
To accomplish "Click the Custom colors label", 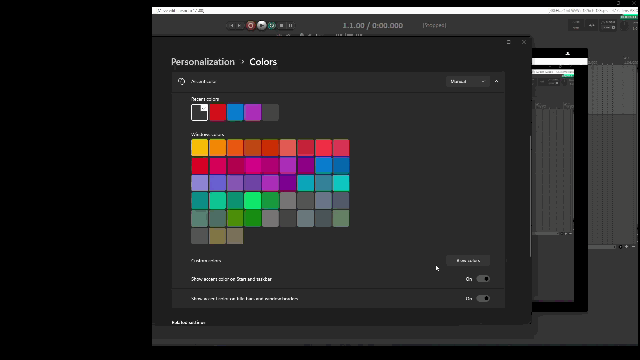I will (x=206, y=261).
